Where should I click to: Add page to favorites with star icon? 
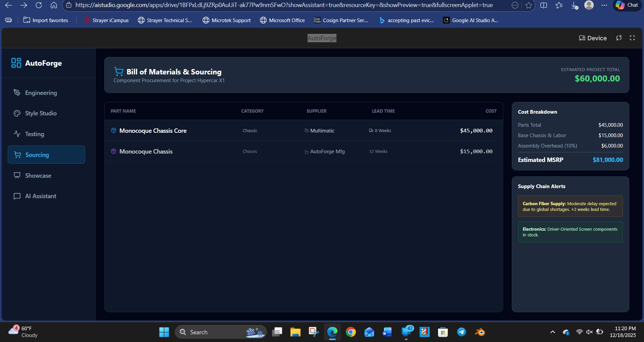tap(529, 5)
